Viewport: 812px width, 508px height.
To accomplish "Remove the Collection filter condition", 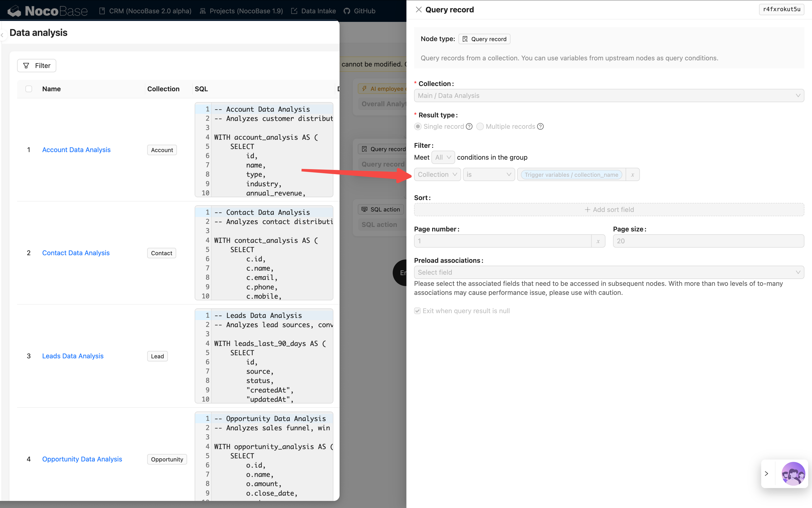I will (633, 175).
